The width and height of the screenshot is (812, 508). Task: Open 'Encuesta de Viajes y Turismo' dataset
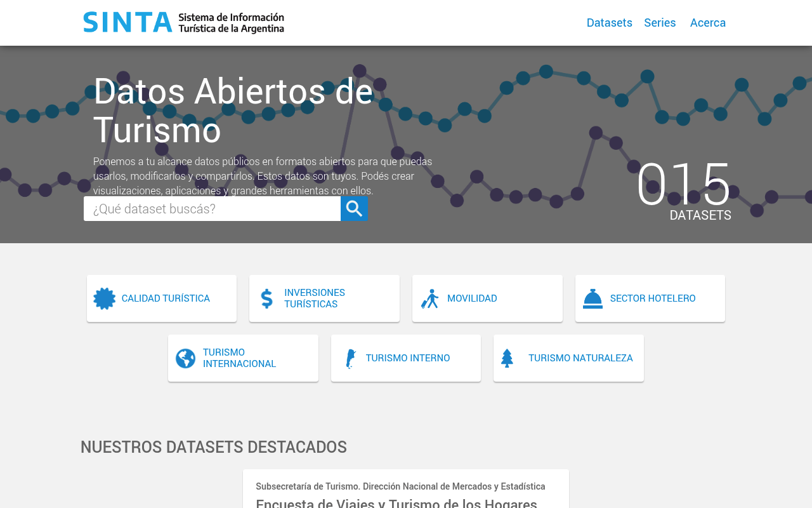tap(396, 503)
